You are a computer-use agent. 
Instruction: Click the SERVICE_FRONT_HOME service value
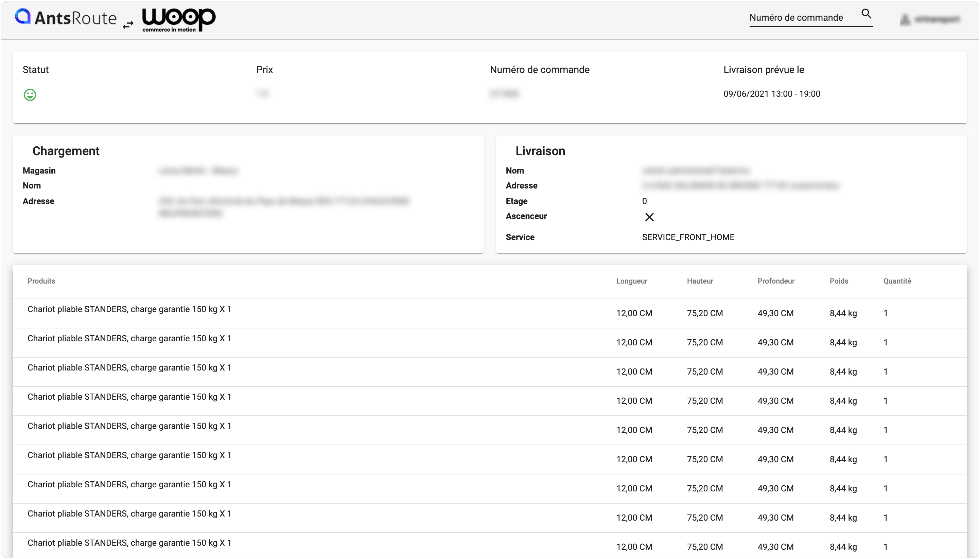pos(688,237)
